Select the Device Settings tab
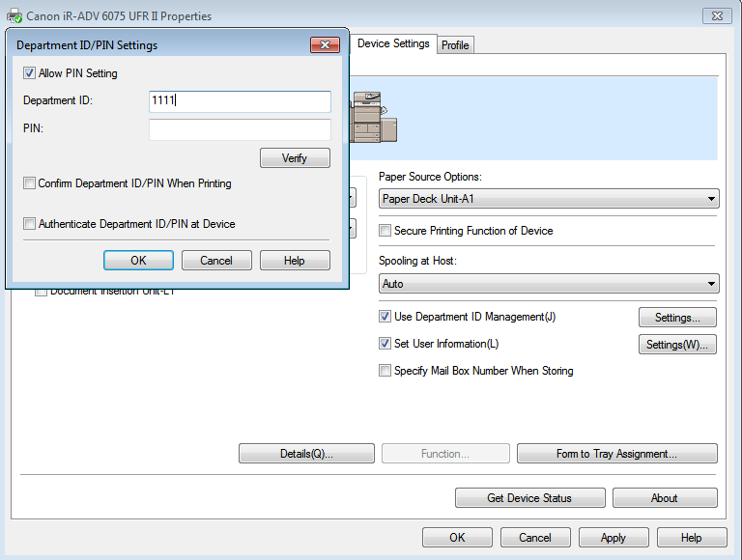 pyautogui.click(x=393, y=44)
